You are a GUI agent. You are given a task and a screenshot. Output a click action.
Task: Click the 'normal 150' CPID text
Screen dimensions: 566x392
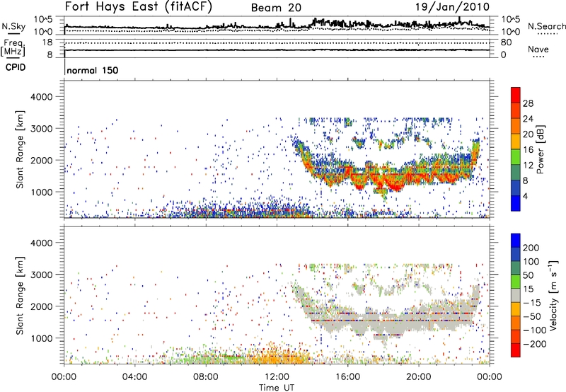(x=93, y=70)
